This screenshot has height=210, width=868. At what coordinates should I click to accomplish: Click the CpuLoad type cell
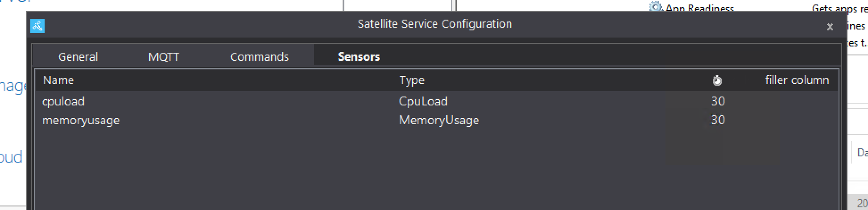423,101
